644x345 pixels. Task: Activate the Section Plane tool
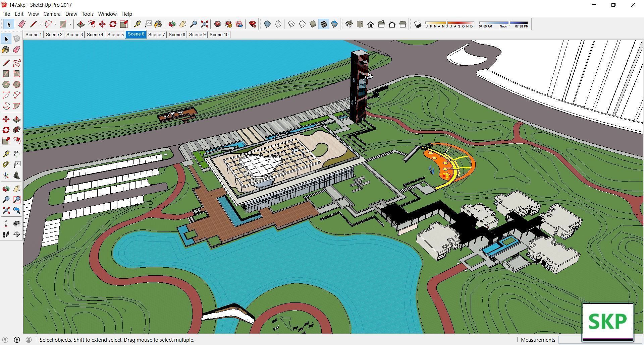(x=17, y=234)
